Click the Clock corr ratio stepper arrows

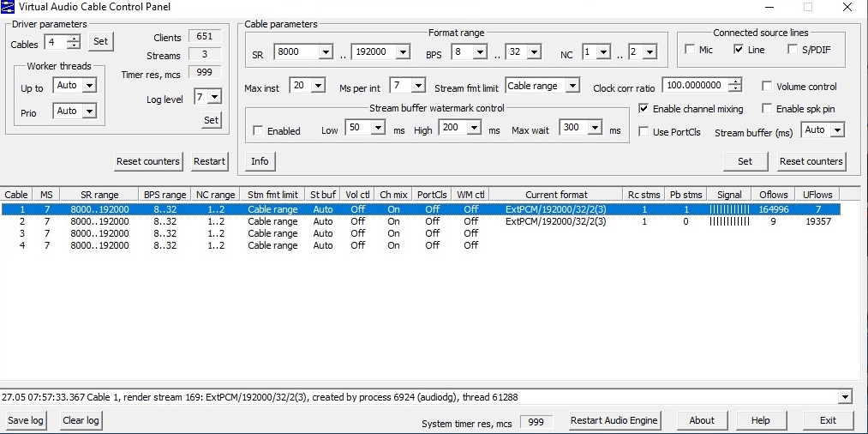[735, 86]
